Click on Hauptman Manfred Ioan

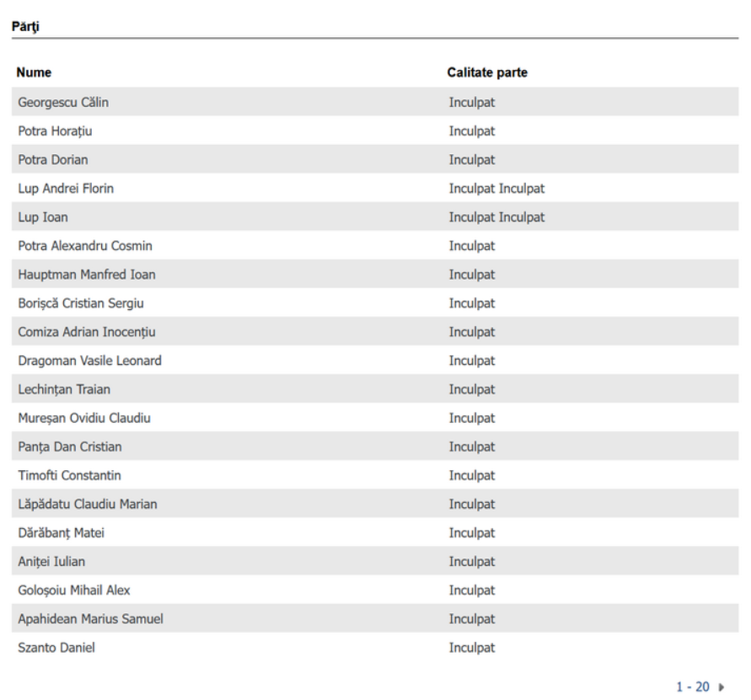point(87,275)
